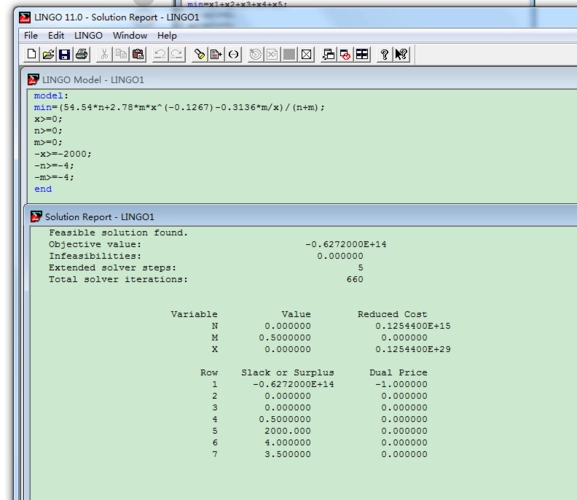Screen dimensions: 577x500
Task: Click the '-n>=-4;' constraint line
Action: (54, 166)
